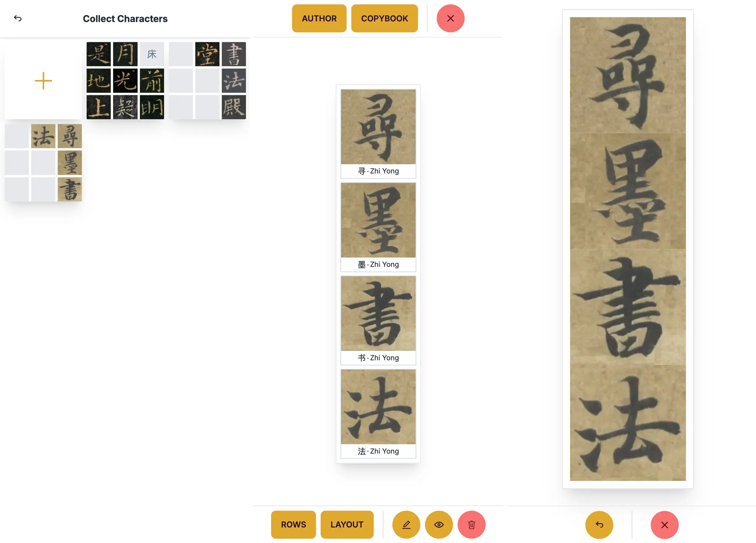Toggle preview with the eye icon
This screenshot has height=543, width=756.
click(439, 524)
